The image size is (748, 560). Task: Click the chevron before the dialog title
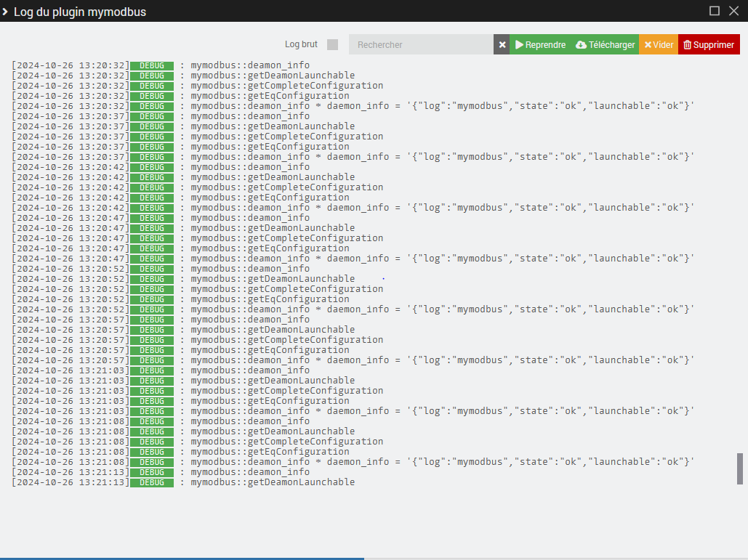[x=5, y=12]
